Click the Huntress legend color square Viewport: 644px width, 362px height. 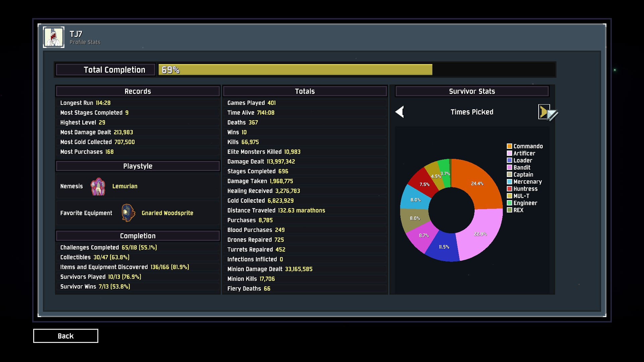click(x=509, y=189)
